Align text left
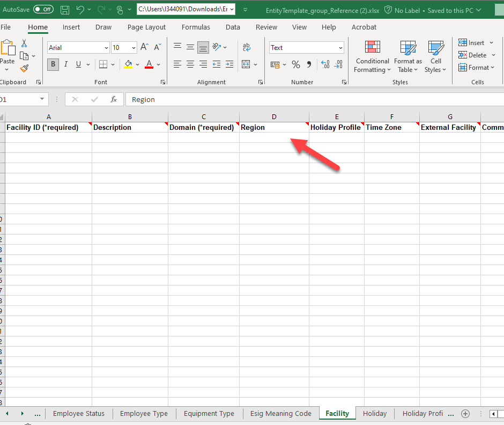The image size is (504, 425). tap(177, 64)
